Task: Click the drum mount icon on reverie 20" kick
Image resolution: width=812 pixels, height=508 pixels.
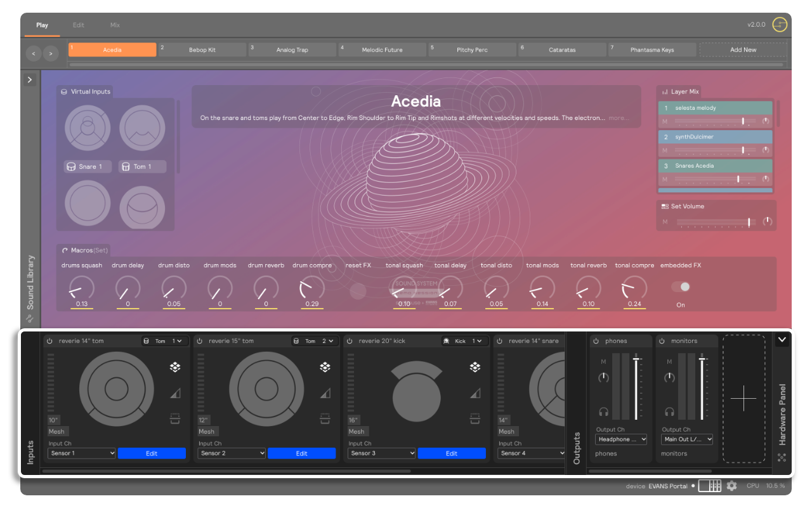Action: (x=475, y=418)
